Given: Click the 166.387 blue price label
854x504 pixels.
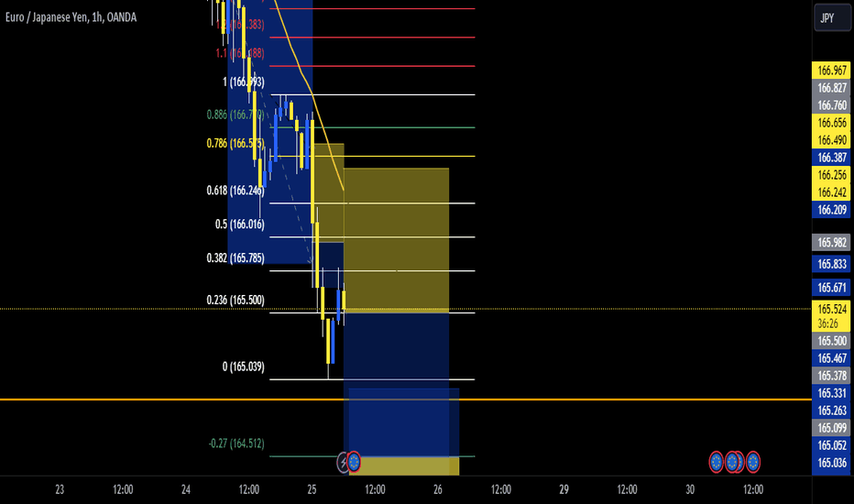Looking at the screenshot, I should coord(832,158).
